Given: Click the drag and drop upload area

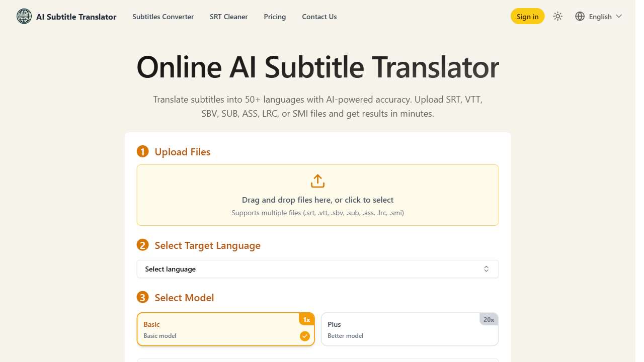Looking at the screenshot, I should 317,195.
